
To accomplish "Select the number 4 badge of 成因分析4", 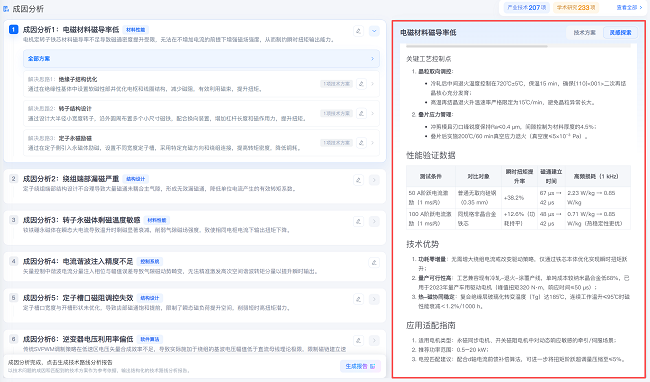I will (14, 261).
